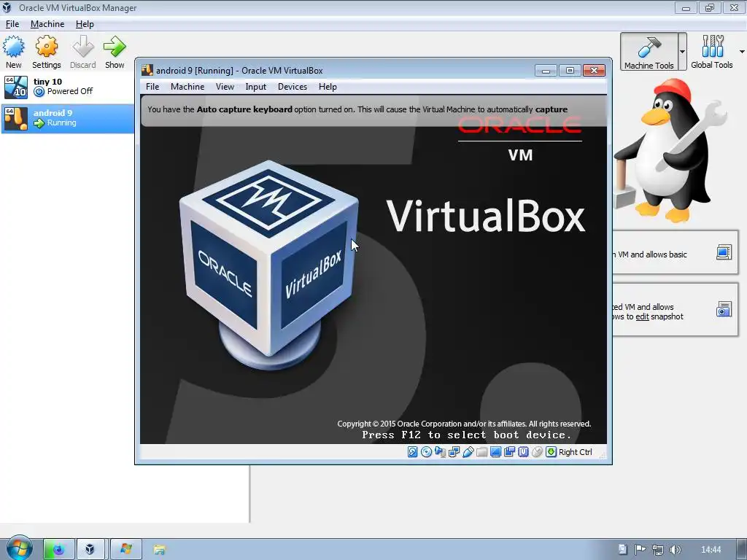
Task: Open Machine menu in android 9 window
Action: [x=187, y=87]
